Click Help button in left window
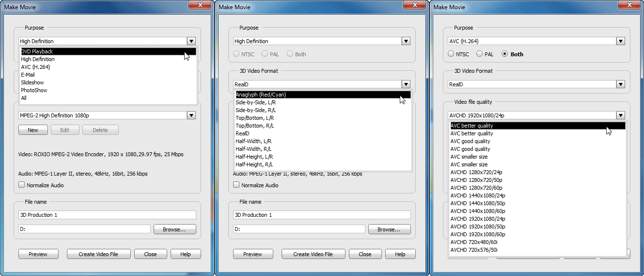This screenshot has width=644, height=276. [186, 254]
